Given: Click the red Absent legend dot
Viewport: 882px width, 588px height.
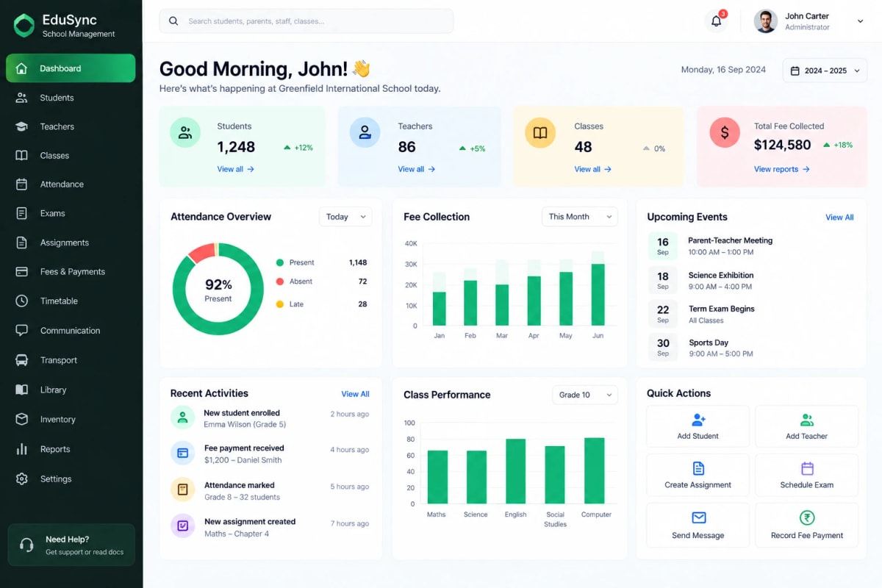Looking at the screenshot, I should pos(280,282).
